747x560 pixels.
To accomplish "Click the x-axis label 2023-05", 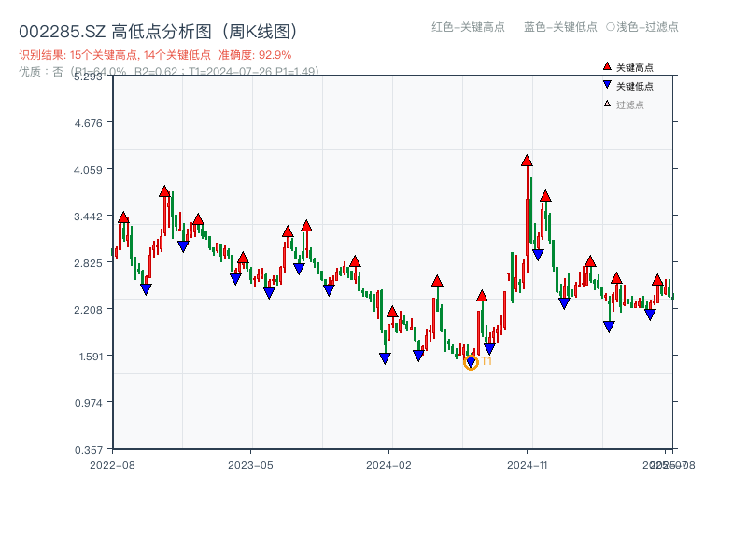I will (x=250, y=465).
